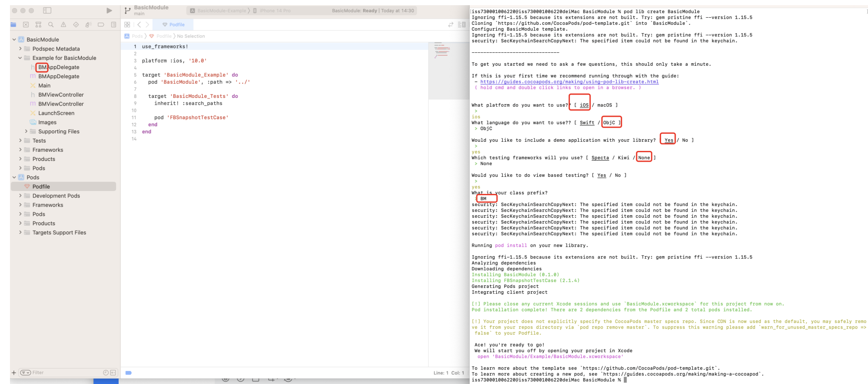Collapse the Example for BasicModule group

point(20,58)
